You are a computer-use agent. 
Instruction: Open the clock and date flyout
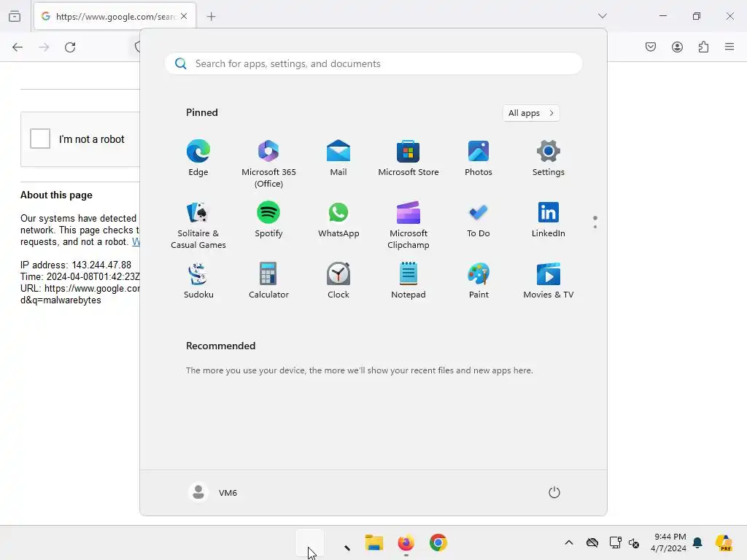click(x=668, y=542)
